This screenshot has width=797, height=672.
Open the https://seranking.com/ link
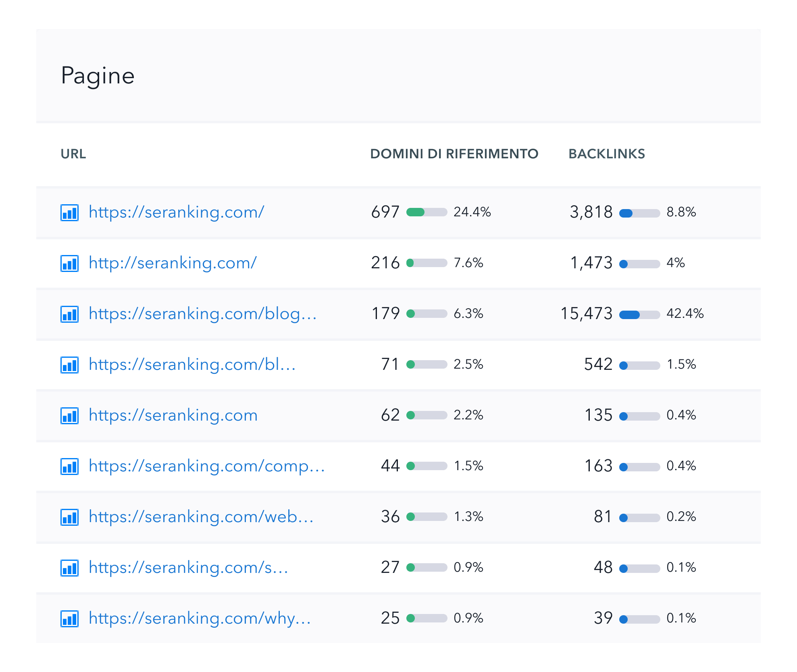point(176,212)
